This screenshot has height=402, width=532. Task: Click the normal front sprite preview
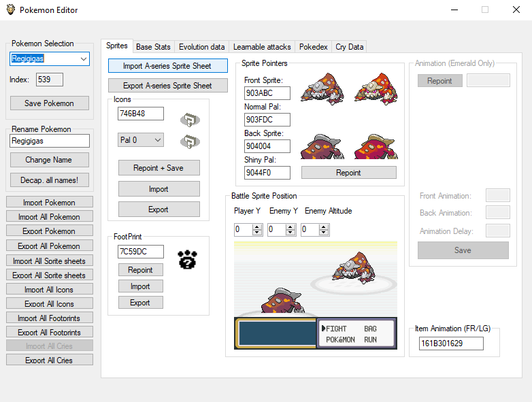pyautogui.click(x=322, y=86)
